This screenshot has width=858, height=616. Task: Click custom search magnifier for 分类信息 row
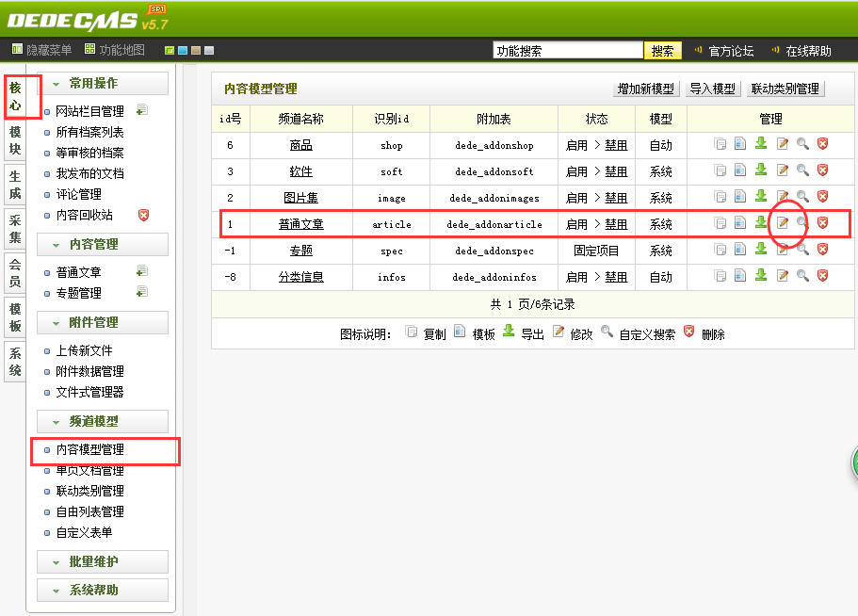click(802, 276)
